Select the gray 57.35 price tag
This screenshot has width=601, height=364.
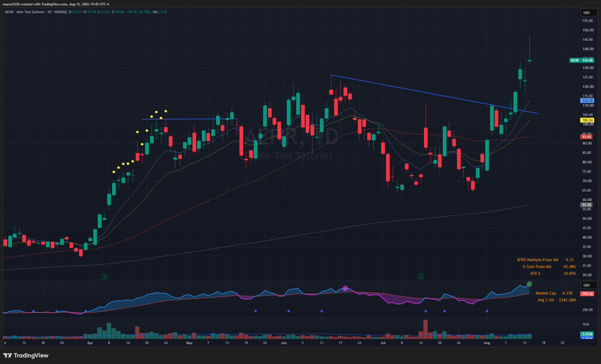pos(587,205)
